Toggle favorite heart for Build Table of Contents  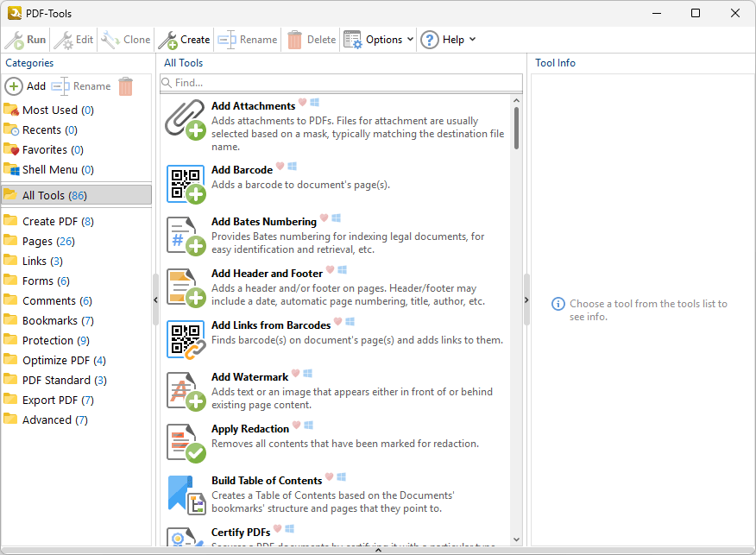click(330, 476)
